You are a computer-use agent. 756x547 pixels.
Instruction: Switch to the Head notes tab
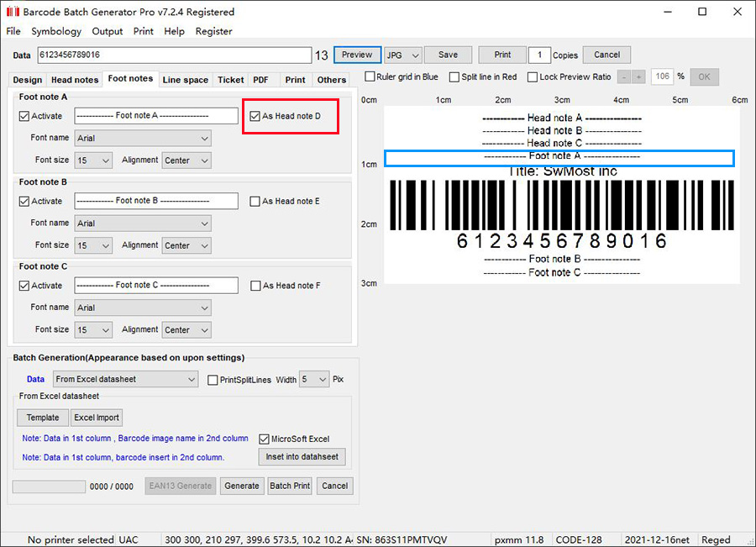click(x=75, y=80)
